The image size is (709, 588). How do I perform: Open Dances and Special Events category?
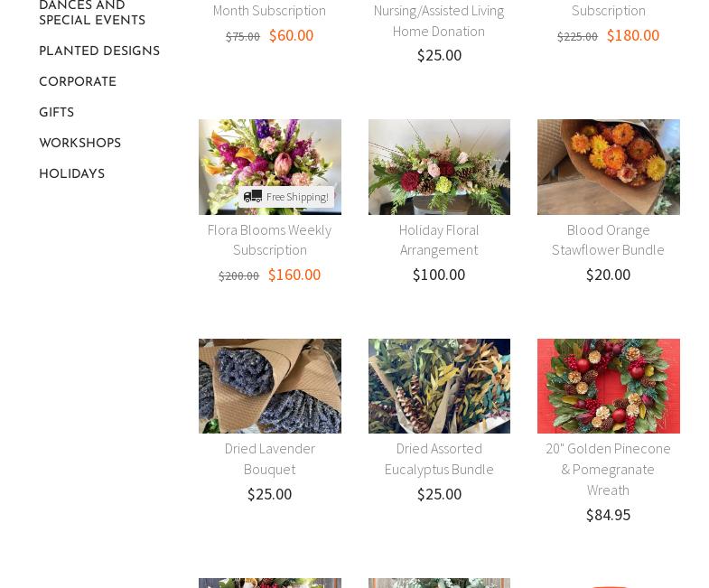pyautogui.click(x=92, y=14)
